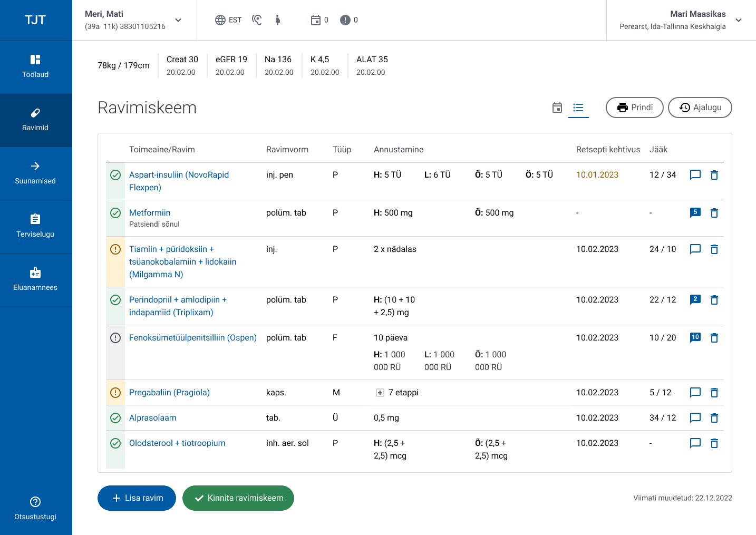
Task: Open the 10 comments on Fenoksümetüülpenitsilliin
Action: [695, 337]
